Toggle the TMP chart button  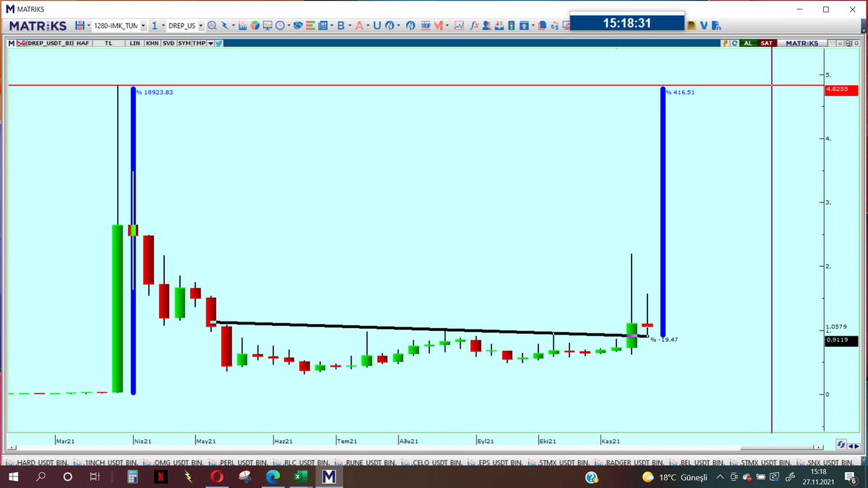(199, 43)
